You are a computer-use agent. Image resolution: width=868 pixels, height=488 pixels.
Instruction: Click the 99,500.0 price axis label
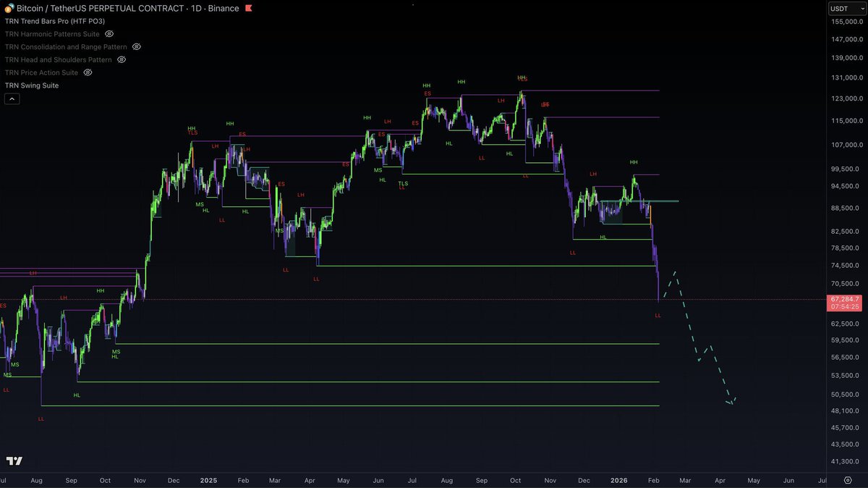(x=845, y=169)
